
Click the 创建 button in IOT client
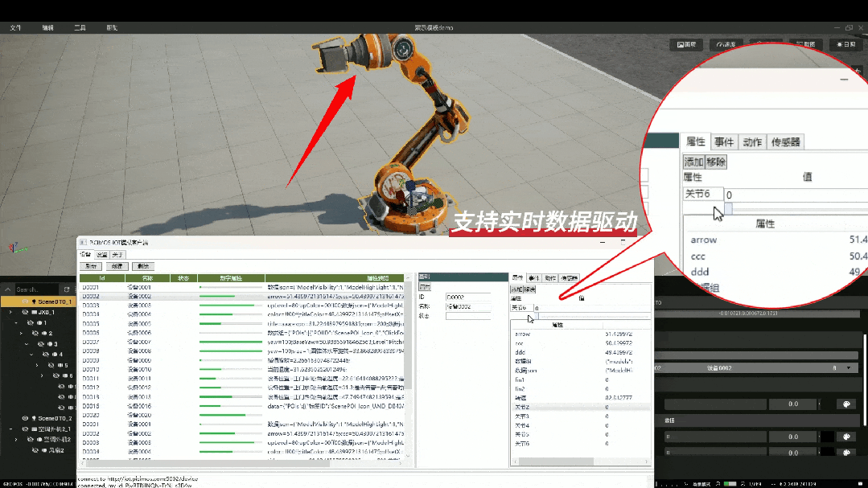[x=117, y=266]
